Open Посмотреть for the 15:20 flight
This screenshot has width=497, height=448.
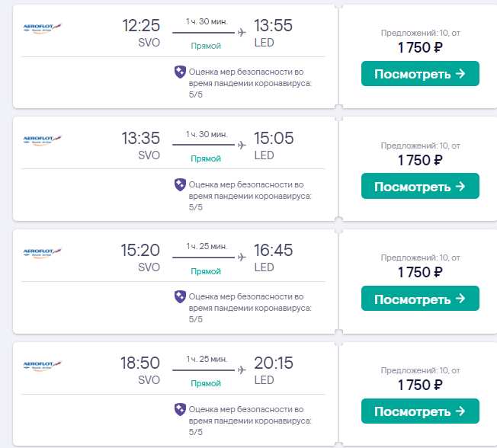(420, 299)
